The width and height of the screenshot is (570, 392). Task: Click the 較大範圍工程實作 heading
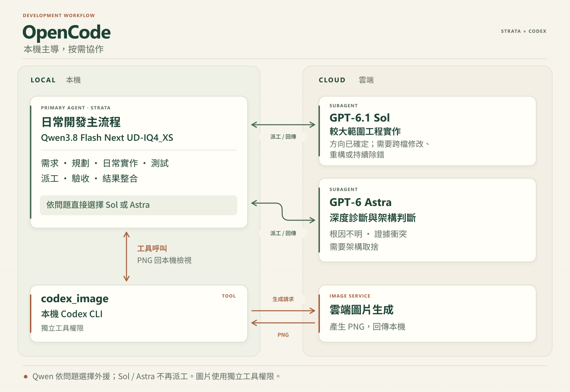(365, 131)
